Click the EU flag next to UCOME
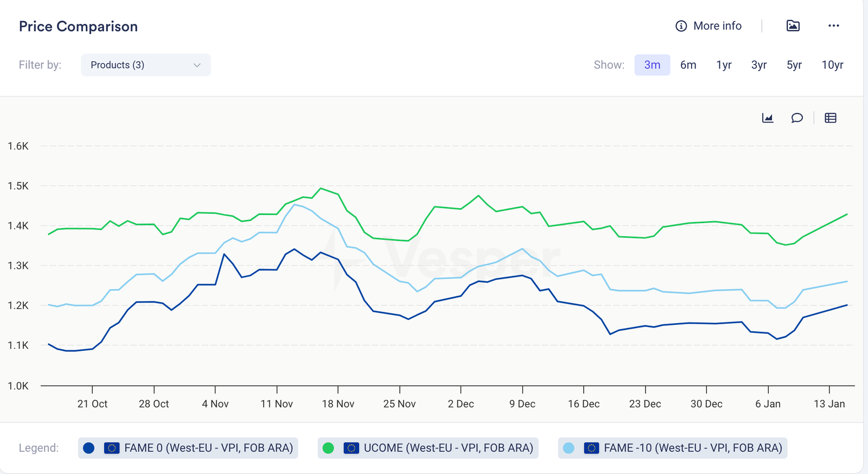This screenshot has width=868, height=474. tap(351, 448)
